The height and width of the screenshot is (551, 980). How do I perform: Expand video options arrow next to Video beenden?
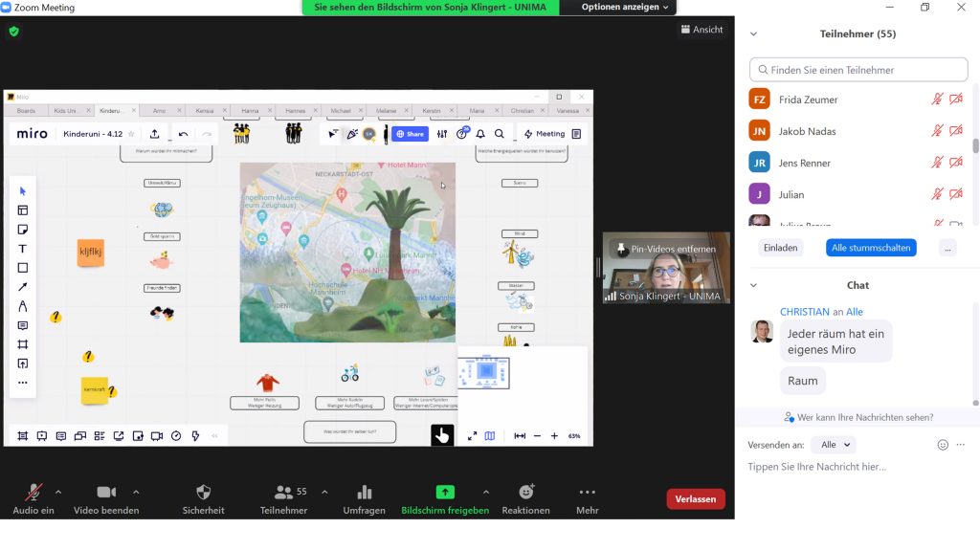coord(136,493)
